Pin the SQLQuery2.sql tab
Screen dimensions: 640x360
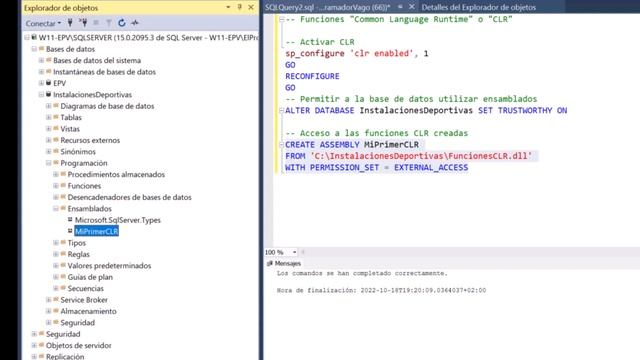click(x=400, y=7)
